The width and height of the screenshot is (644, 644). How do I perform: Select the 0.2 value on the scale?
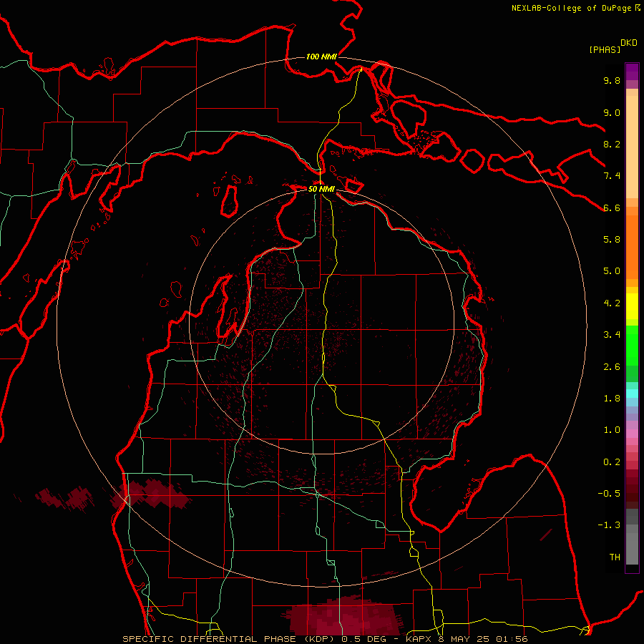click(612, 462)
